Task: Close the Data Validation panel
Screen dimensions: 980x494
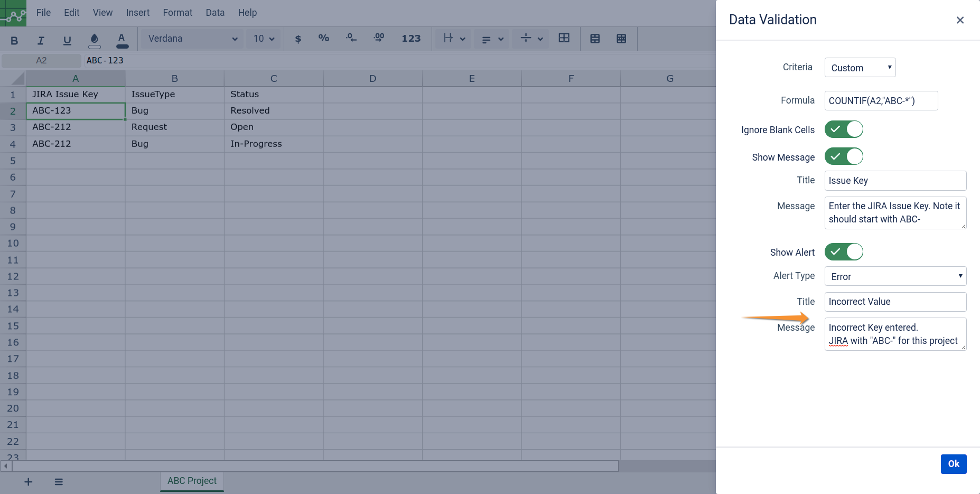Action: 960,20
